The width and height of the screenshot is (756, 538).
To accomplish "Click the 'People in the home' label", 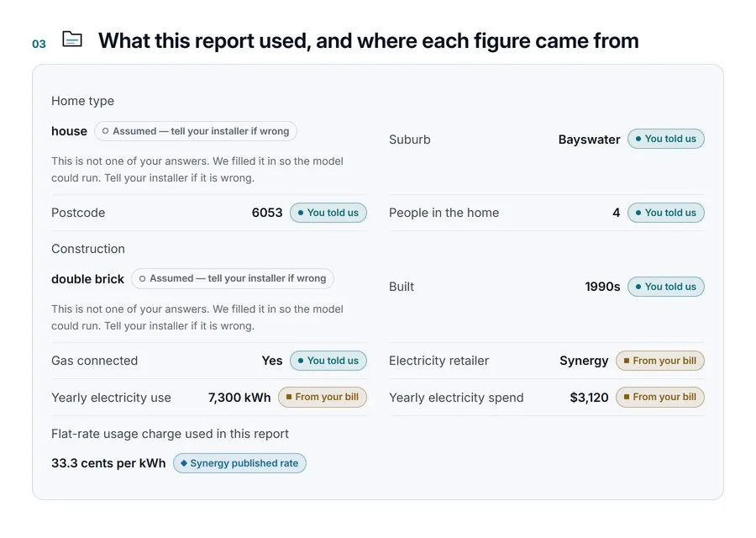I will [444, 213].
